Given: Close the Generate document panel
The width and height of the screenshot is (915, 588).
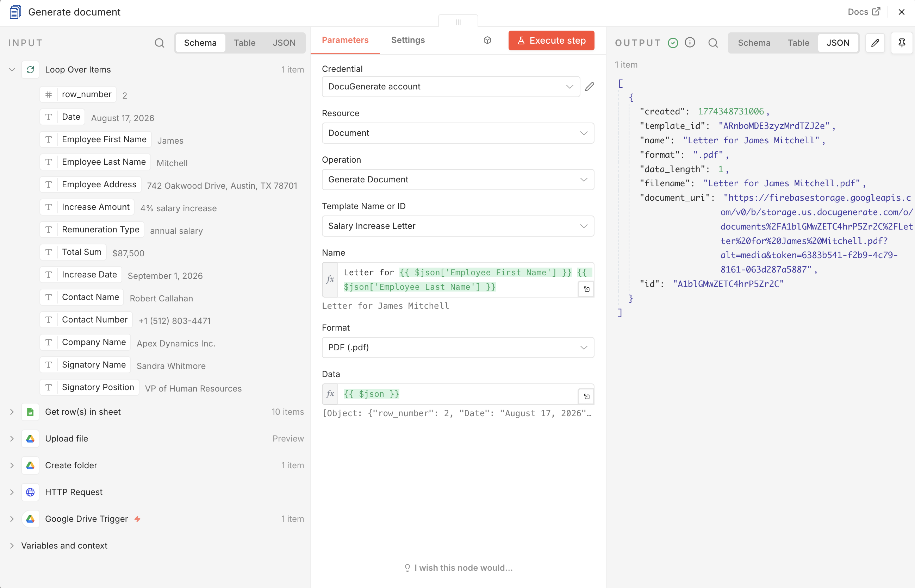Looking at the screenshot, I should [x=902, y=12].
